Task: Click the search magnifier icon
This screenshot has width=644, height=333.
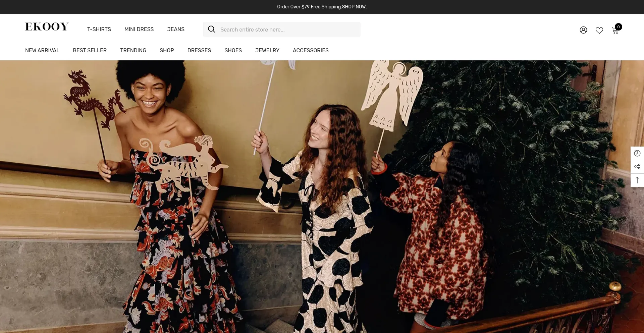Action: click(211, 30)
